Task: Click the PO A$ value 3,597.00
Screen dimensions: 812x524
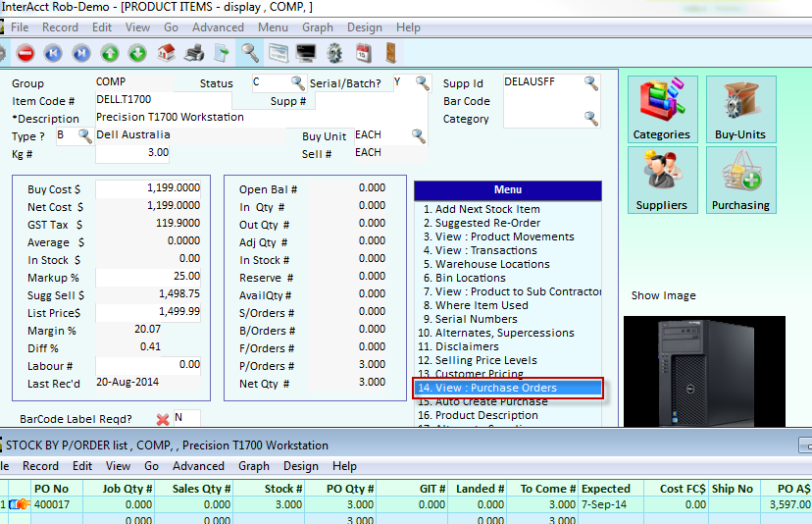Action: pos(789,504)
